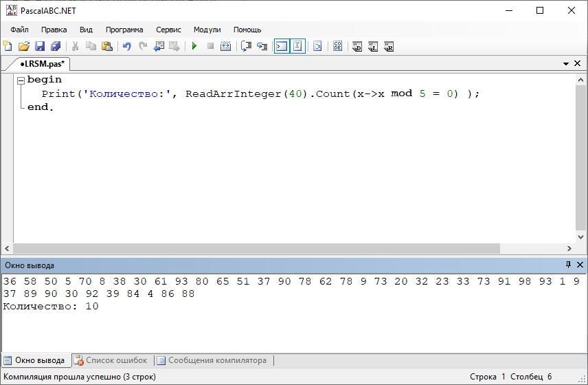Click the Count method in the code

tap(332, 93)
